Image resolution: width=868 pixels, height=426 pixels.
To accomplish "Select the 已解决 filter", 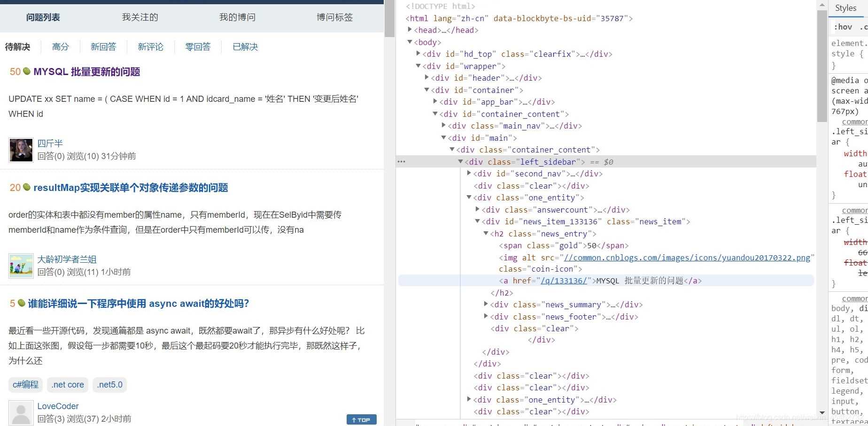I will click(x=245, y=46).
